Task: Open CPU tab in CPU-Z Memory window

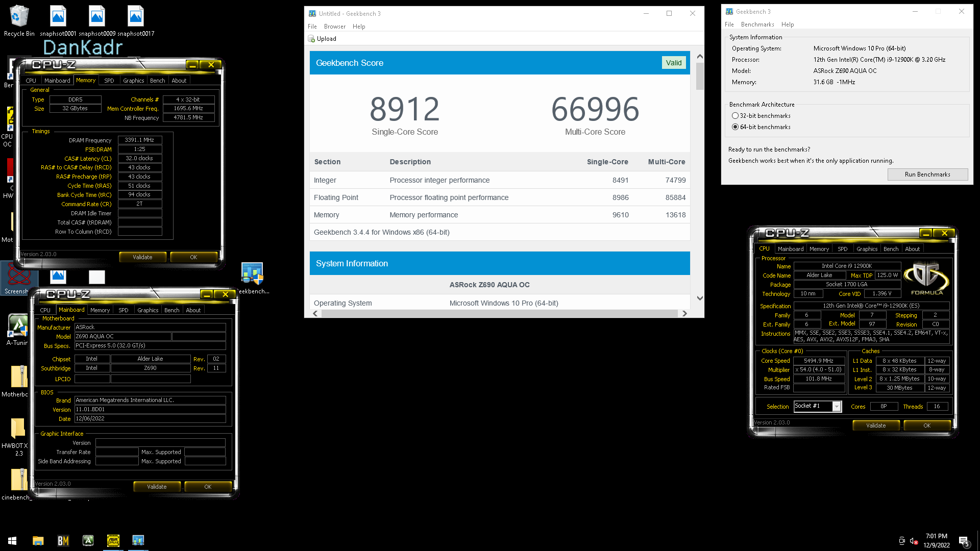Action: (31, 81)
